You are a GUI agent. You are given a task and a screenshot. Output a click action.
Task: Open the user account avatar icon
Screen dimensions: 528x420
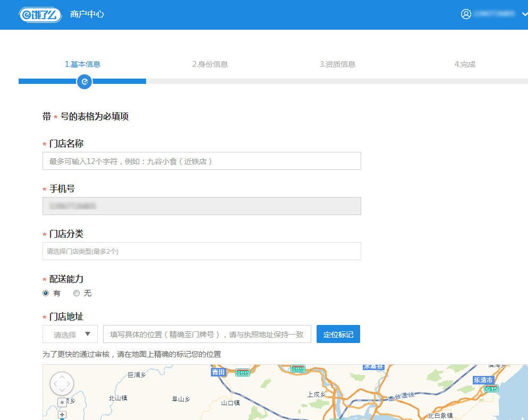(x=465, y=14)
